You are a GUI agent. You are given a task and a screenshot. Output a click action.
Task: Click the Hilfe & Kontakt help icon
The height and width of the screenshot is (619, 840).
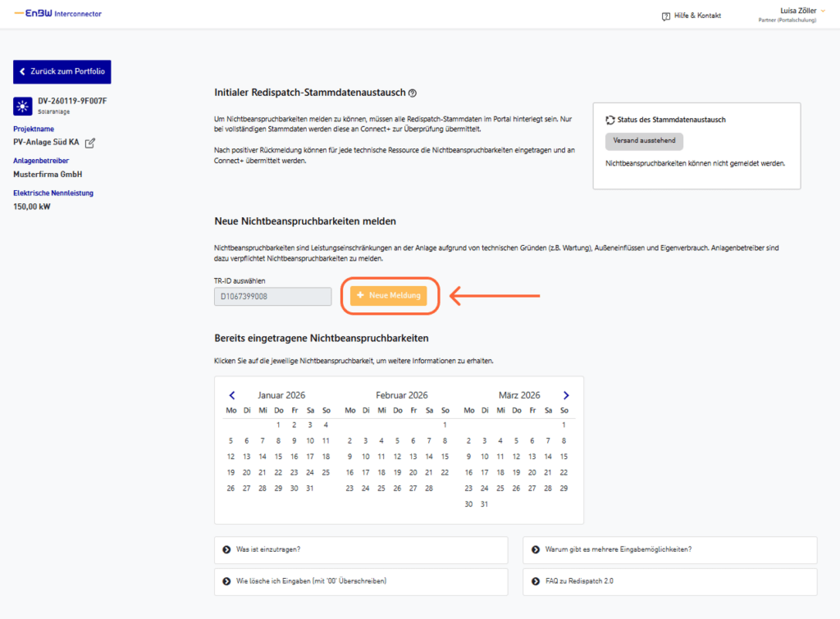click(x=666, y=16)
